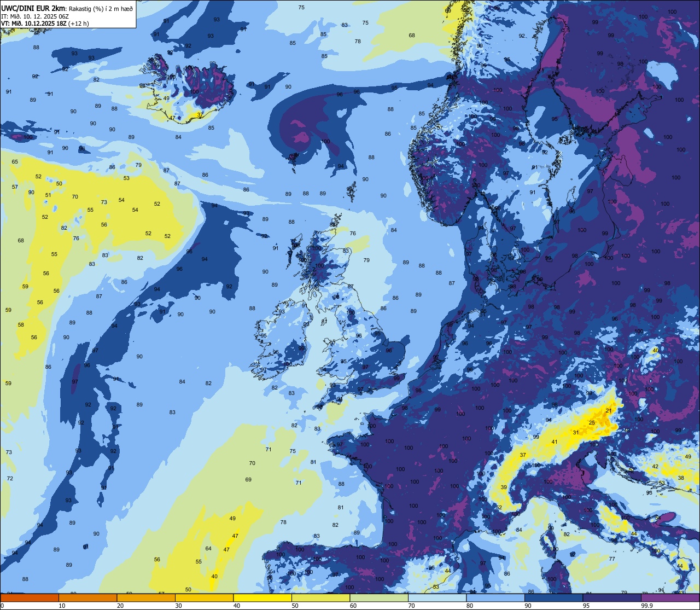The height and width of the screenshot is (610, 700).
Task: Select the 30–40 legend color segment
Action: click(204, 598)
